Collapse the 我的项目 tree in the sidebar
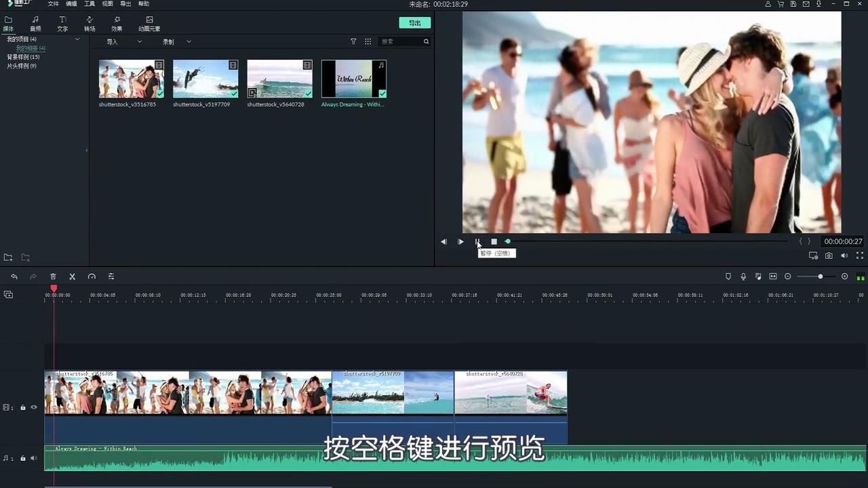Image resolution: width=868 pixels, height=488 pixels. [x=77, y=39]
